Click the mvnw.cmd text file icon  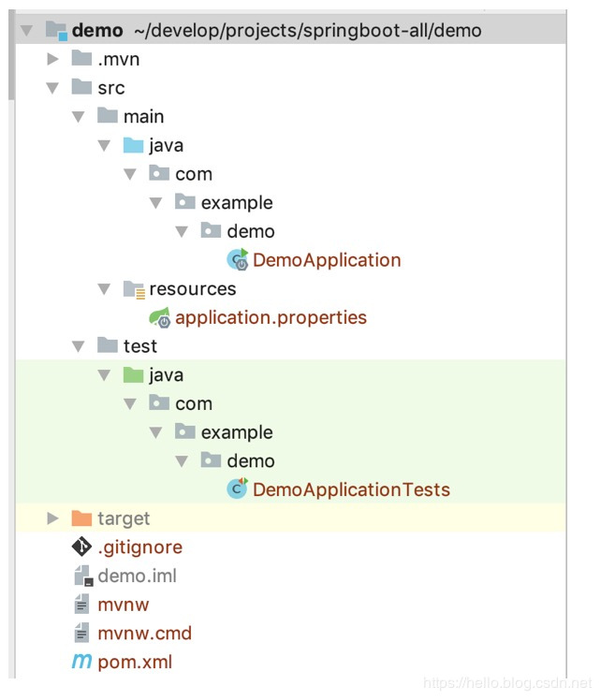coord(82,634)
